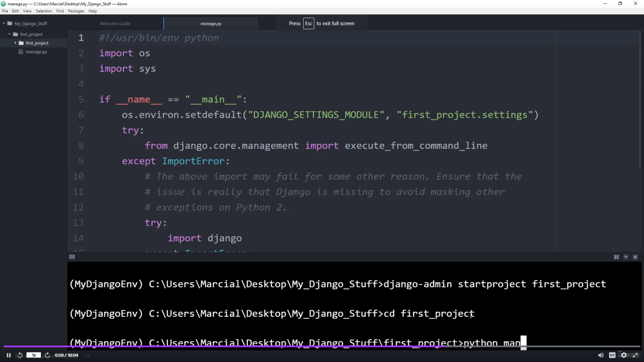
Task: Open the Packages menu
Action: (x=76, y=11)
